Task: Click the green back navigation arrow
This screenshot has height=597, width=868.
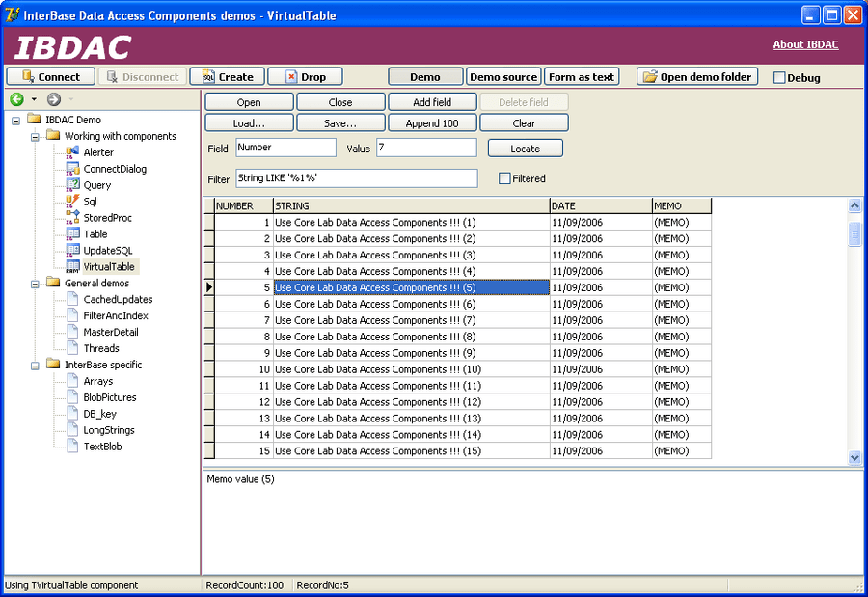Action: click(16, 99)
